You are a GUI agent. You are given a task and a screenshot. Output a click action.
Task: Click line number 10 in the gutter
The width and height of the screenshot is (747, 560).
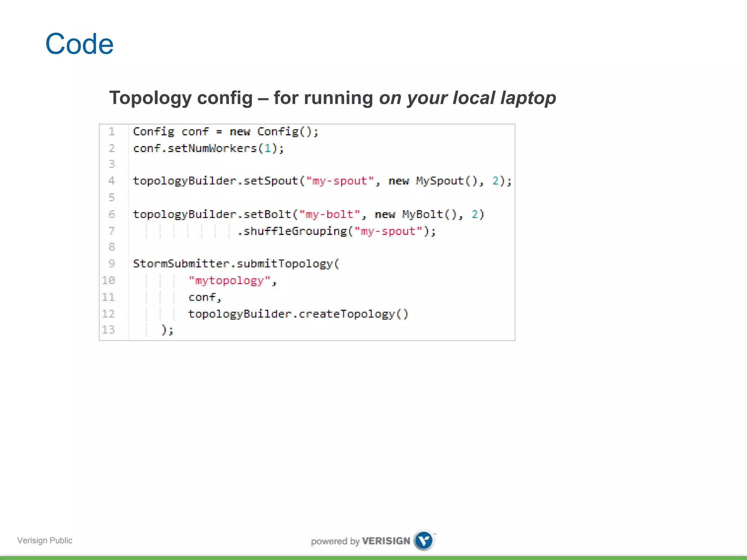point(108,280)
